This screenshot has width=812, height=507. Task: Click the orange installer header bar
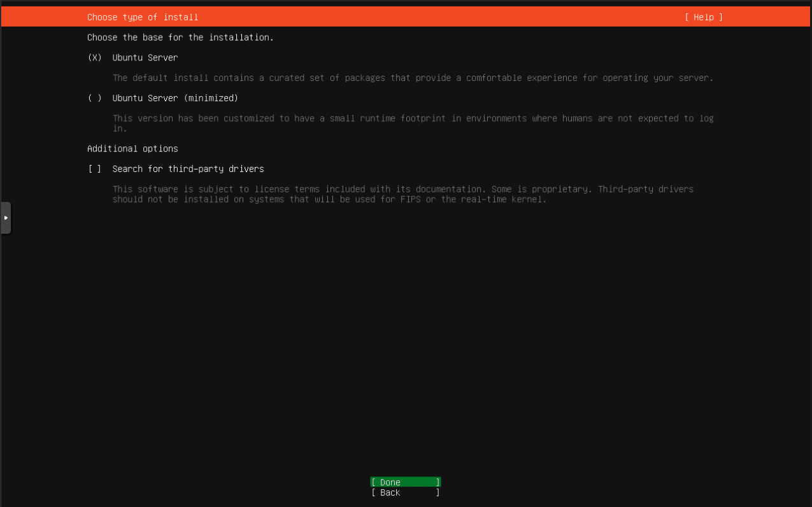pos(406,17)
